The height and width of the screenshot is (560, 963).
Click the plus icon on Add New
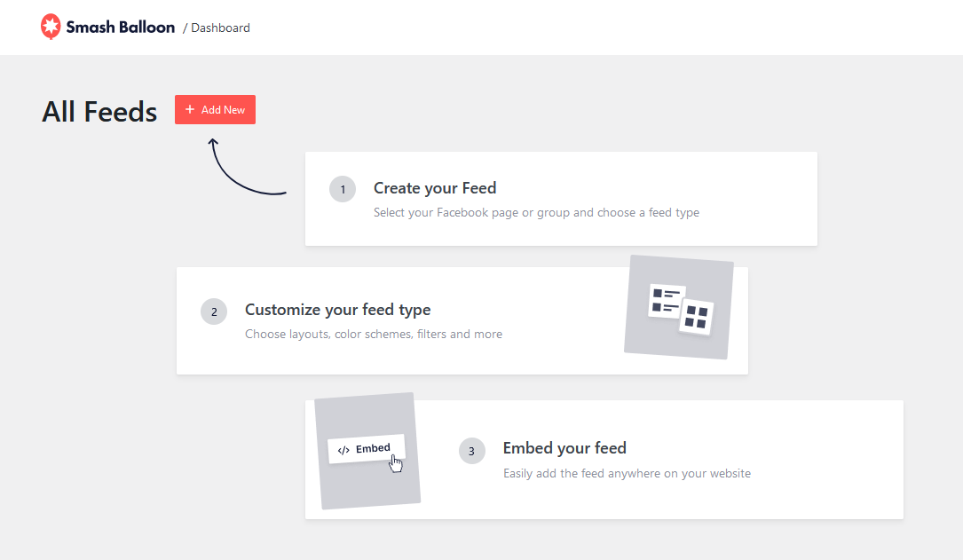click(190, 109)
